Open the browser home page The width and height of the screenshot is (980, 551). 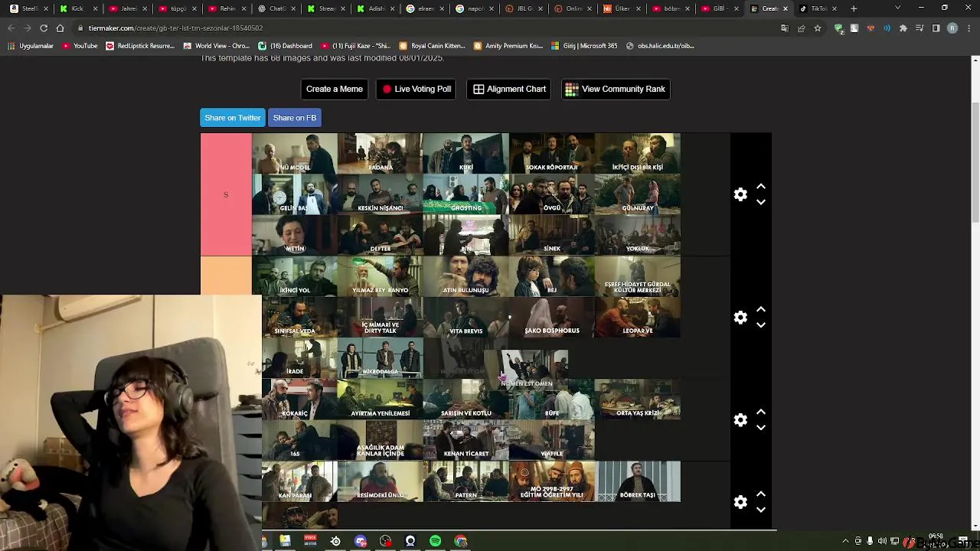(x=60, y=28)
